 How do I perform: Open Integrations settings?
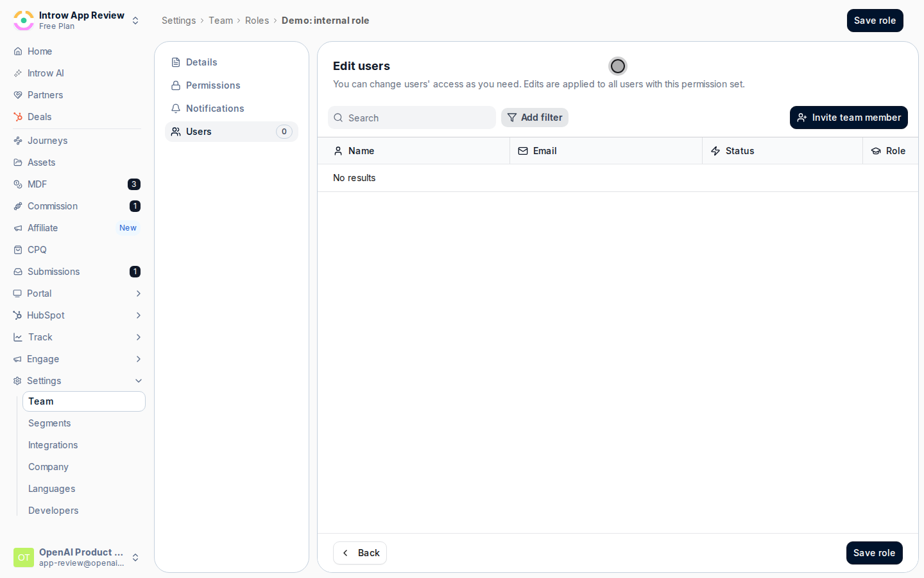[84, 445]
